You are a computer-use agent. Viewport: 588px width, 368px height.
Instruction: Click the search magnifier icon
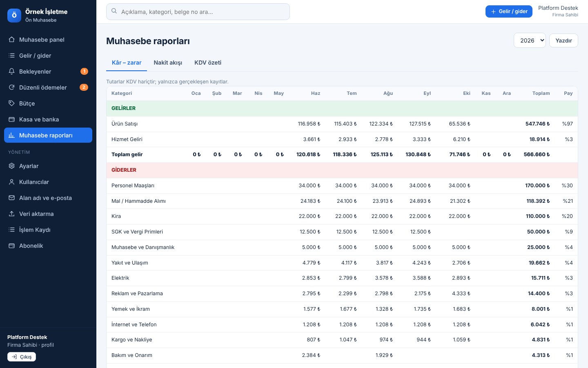click(x=114, y=11)
